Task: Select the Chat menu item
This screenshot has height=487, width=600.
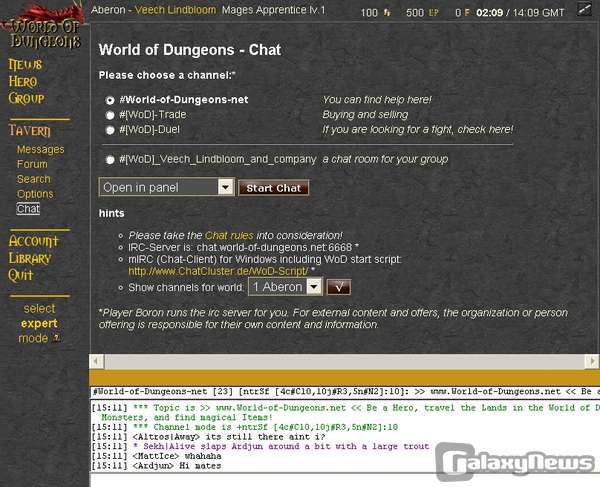Action: coord(28,209)
